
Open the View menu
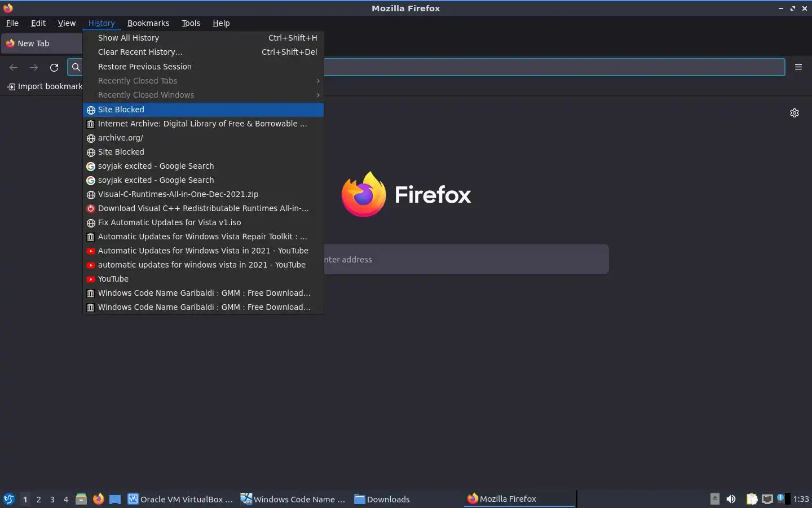tap(67, 23)
